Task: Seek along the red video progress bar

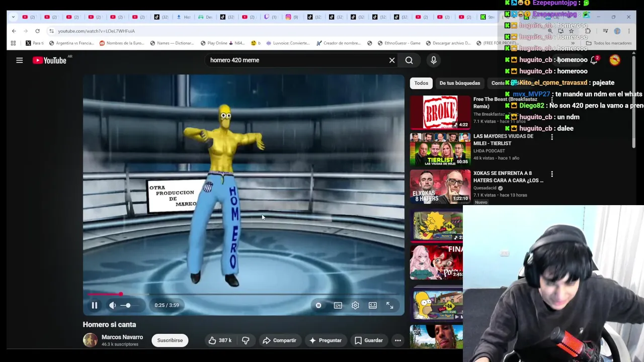Action: (244, 294)
